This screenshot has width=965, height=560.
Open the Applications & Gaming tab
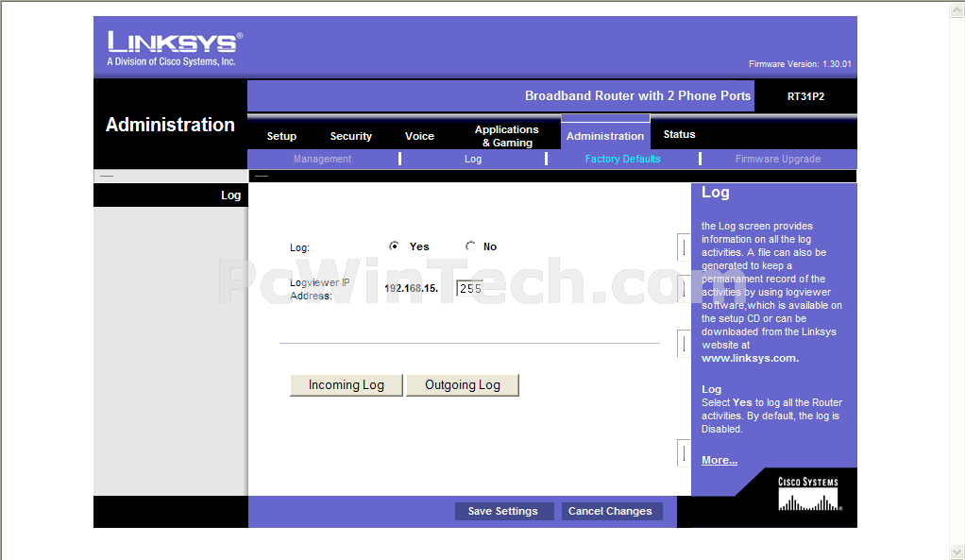click(506, 136)
